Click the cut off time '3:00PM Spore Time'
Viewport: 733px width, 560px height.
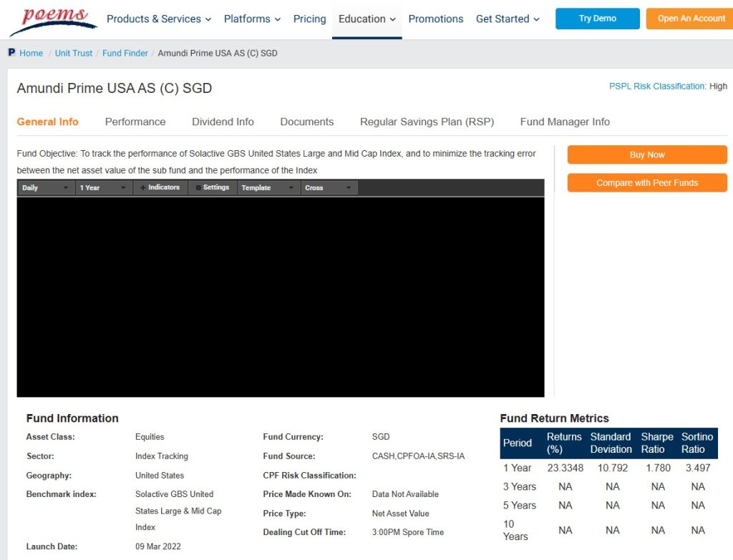pyautogui.click(x=407, y=532)
